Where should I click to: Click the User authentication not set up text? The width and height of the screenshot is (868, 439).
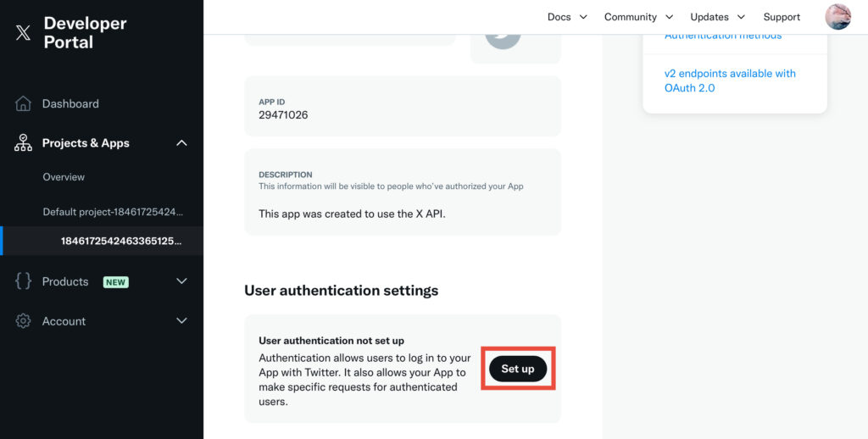tap(331, 341)
